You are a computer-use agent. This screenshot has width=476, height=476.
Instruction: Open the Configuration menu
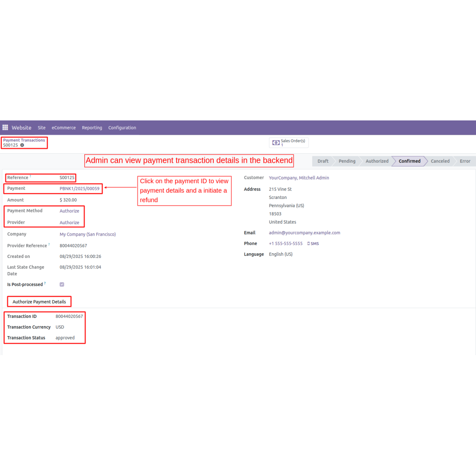[x=122, y=128]
